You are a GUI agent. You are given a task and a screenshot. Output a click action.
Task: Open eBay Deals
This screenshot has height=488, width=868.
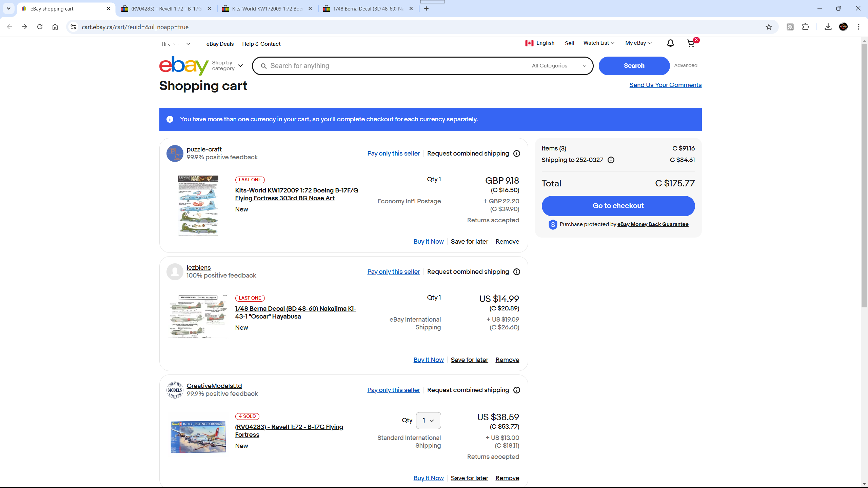point(220,44)
